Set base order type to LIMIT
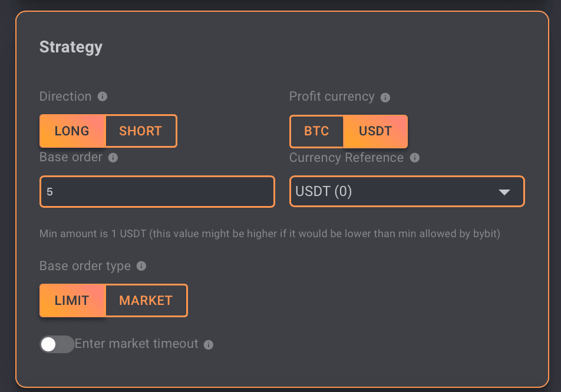The image size is (561, 392). pyautogui.click(x=72, y=300)
